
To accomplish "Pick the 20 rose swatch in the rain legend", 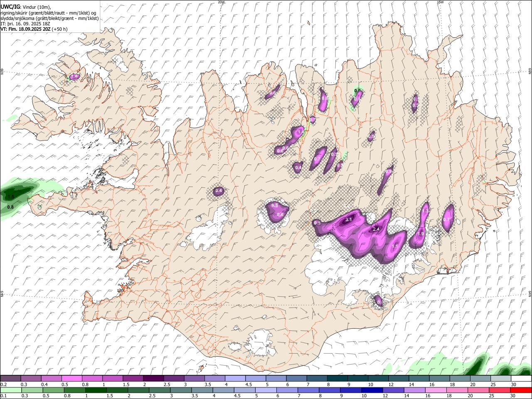I will pyautogui.click(x=478, y=390).
